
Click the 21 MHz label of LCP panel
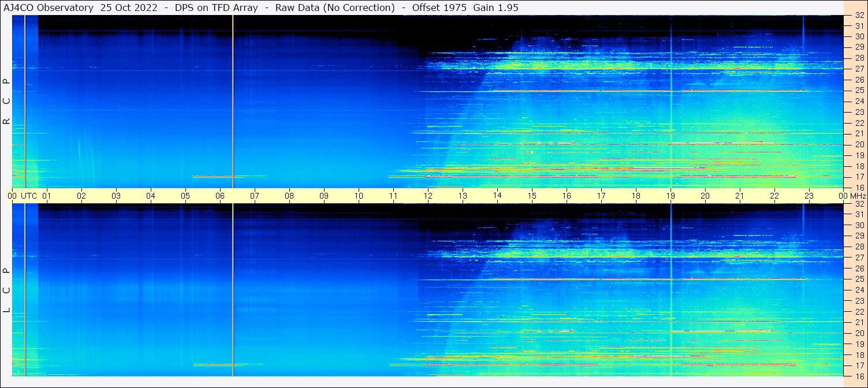coord(859,322)
